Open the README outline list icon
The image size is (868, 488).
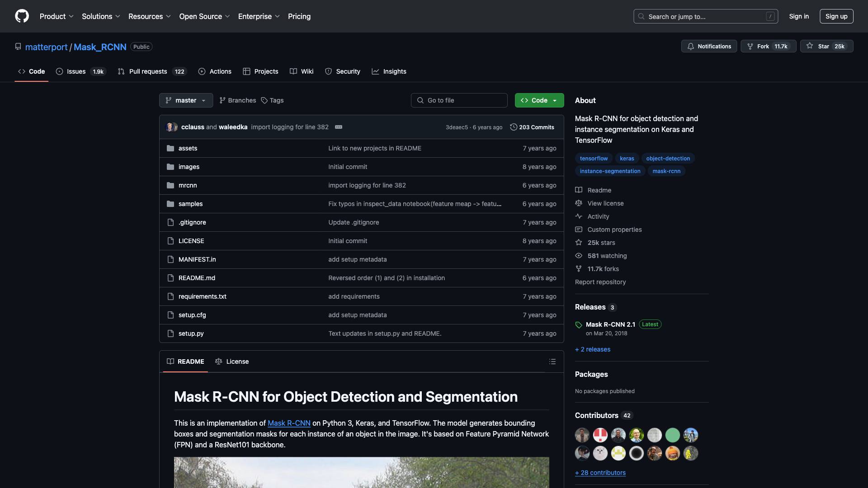tap(552, 361)
